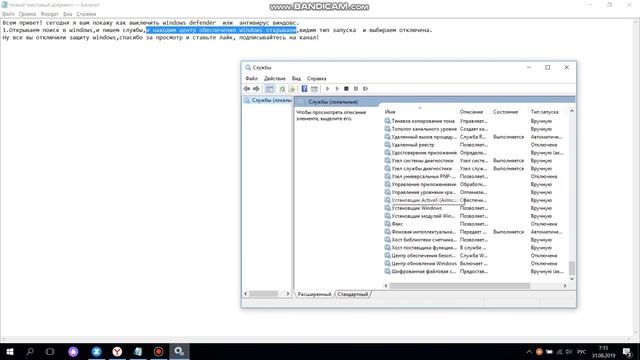Open Действие menu in Services window

click(275, 78)
